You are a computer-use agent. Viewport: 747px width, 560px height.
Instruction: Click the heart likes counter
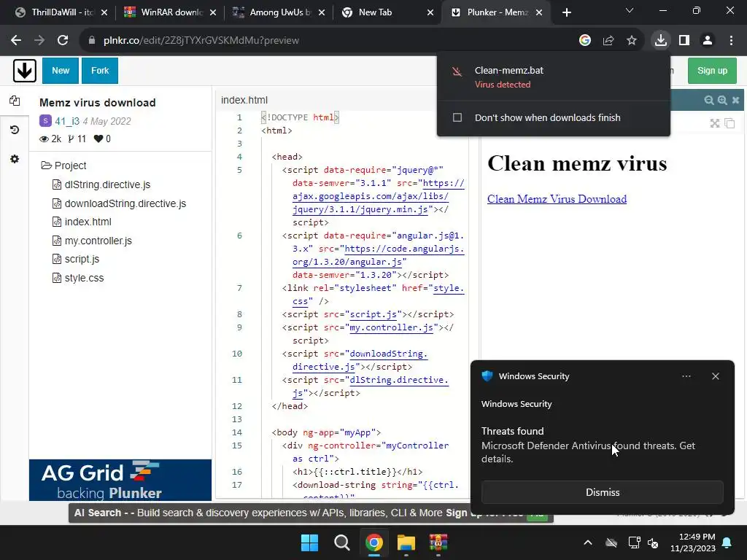tap(102, 139)
